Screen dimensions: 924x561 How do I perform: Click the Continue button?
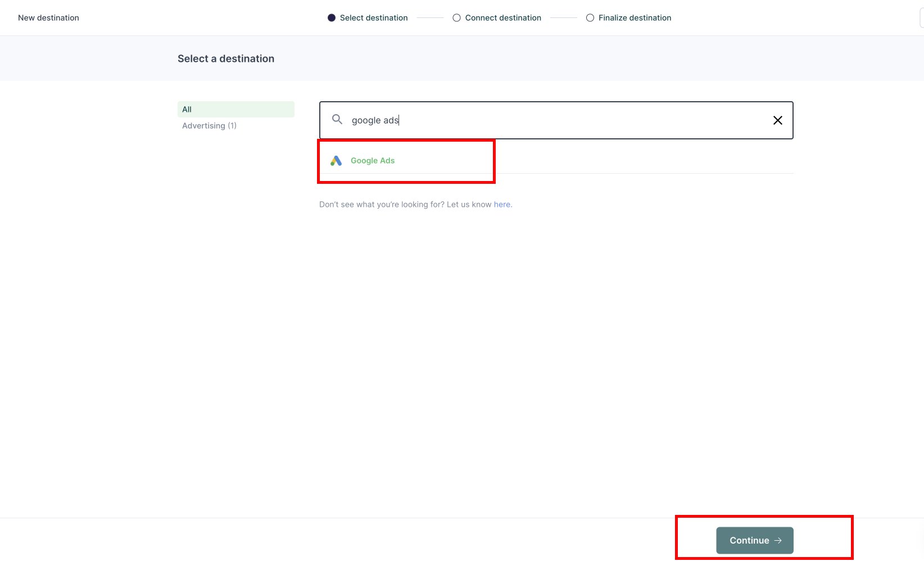754,540
